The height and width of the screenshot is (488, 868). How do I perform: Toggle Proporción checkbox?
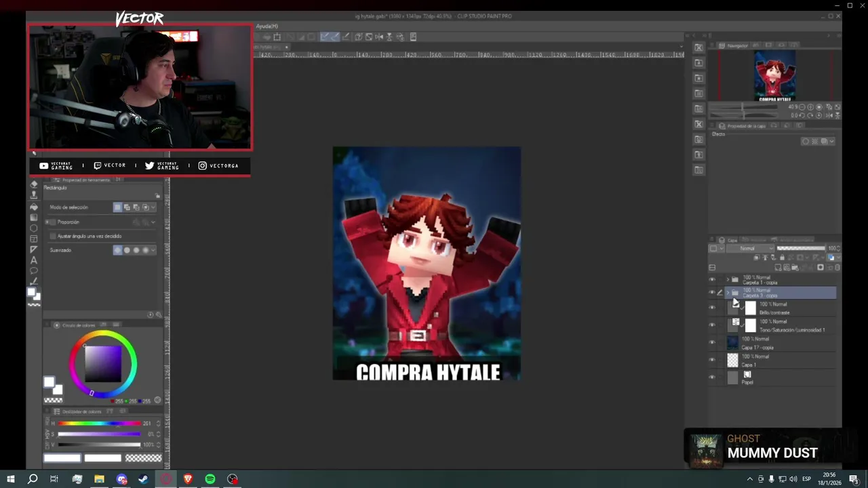[x=54, y=222]
